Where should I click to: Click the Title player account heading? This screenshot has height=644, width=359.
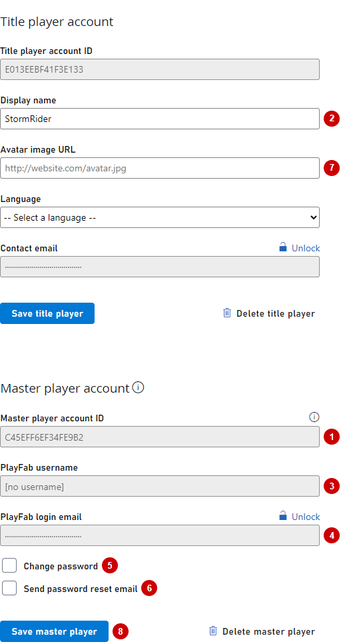coord(57,22)
